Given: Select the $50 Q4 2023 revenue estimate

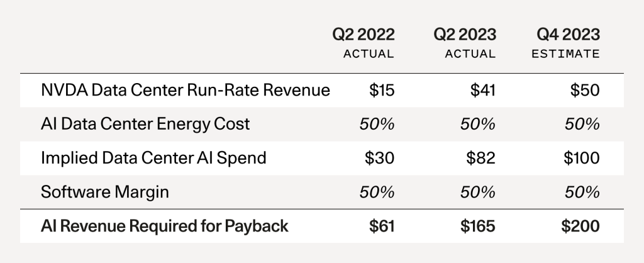Looking at the screenshot, I should tap(585, 91).
